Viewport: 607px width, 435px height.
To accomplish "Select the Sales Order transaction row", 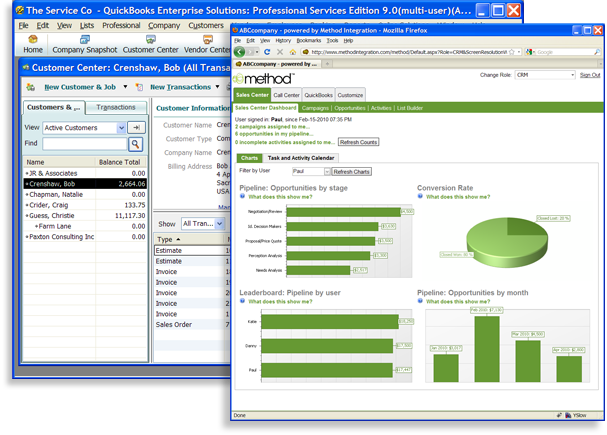I will (192, 324).
